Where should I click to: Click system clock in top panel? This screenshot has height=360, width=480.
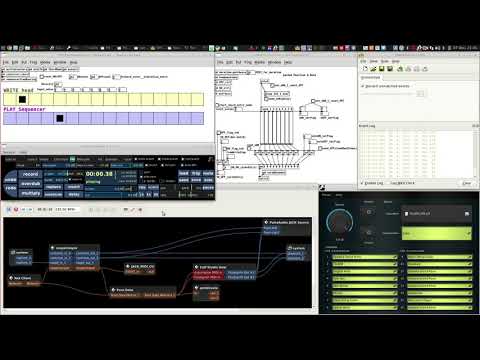tap(464, 48)
